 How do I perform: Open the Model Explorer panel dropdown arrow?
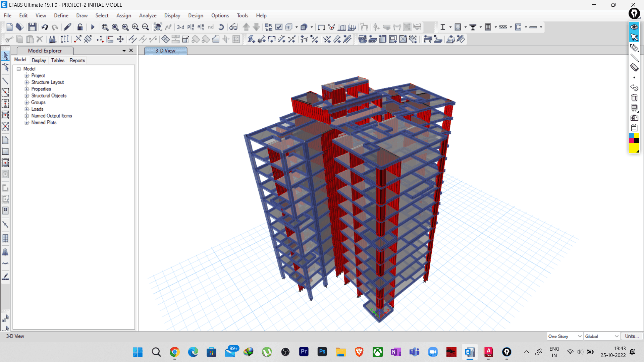(124, 51)
